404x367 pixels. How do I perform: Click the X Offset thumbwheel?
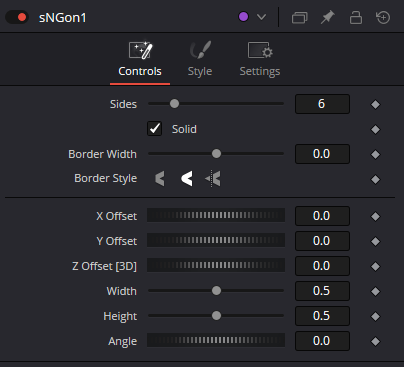click(216, 215)
